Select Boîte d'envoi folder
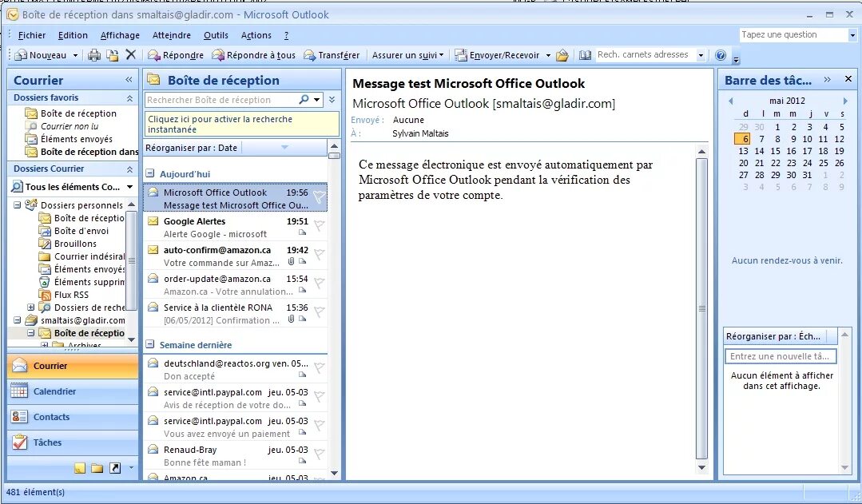The image size is (862, 504). [81, 231]
